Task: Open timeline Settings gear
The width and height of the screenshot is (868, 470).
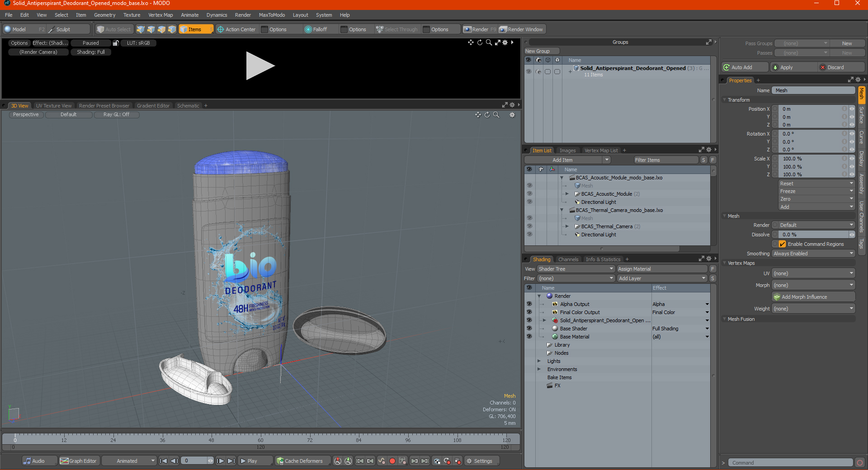Action: [482, 461]
